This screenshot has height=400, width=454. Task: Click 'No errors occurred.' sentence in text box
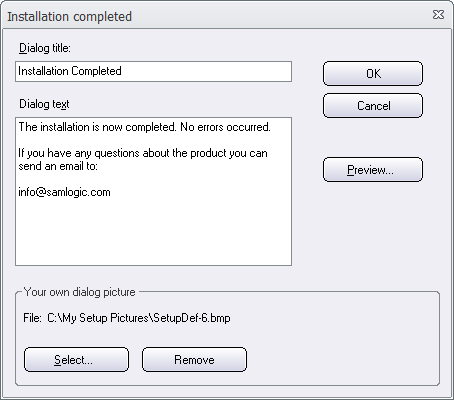click(x=225, y=127)
